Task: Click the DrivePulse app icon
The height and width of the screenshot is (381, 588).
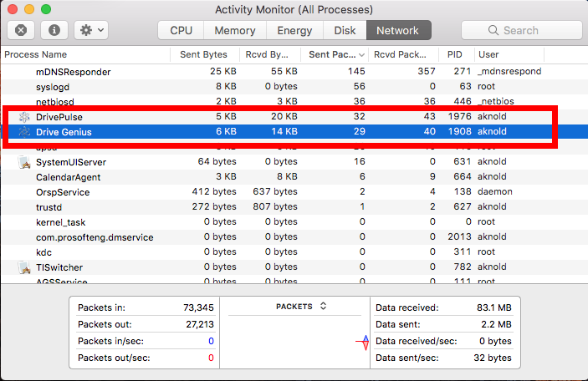Action: click(24, 117)
